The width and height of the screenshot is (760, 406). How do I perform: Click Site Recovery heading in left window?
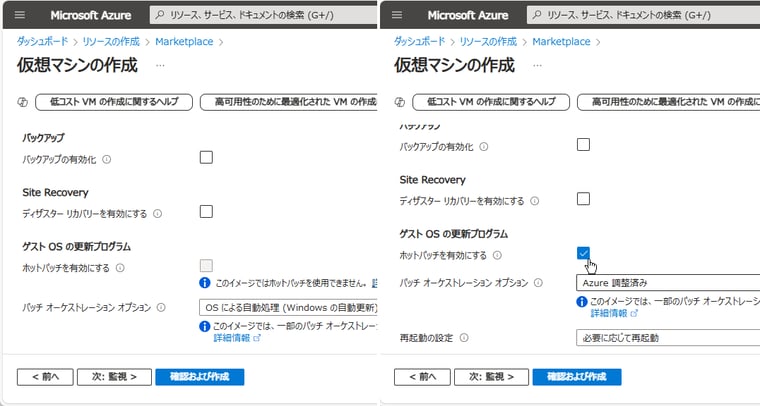[55, 192]
